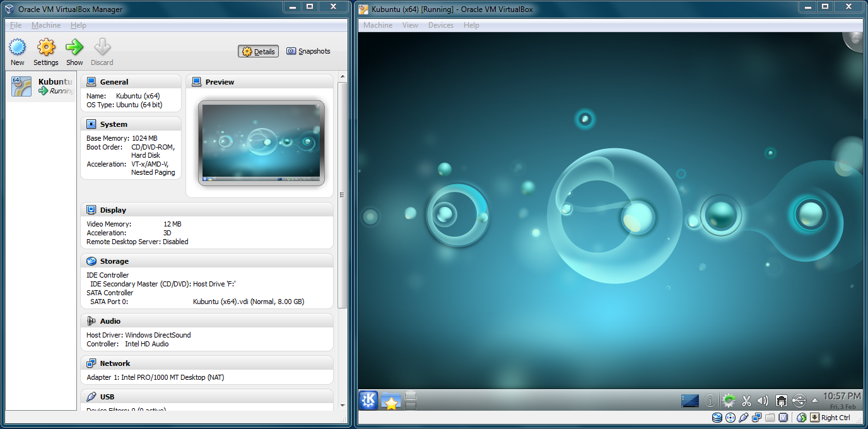Select the Kubuntu VM in the list
Image resolution: width=868 pixels, height=429 pixels.
tap(41, 86)
